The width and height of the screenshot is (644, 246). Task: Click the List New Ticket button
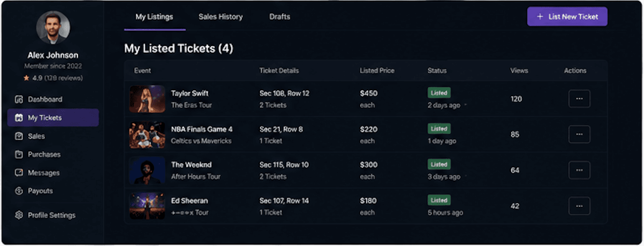click(x=567, y=17)
